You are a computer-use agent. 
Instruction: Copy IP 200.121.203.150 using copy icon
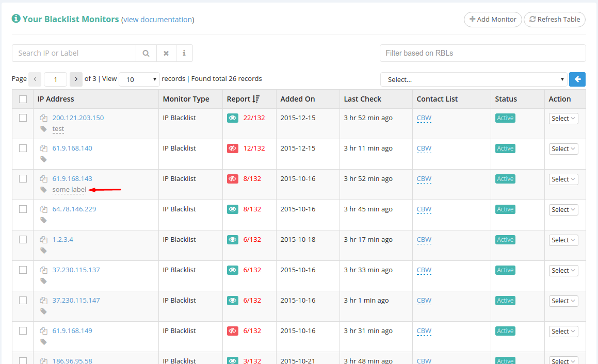[x=43, y=118]
